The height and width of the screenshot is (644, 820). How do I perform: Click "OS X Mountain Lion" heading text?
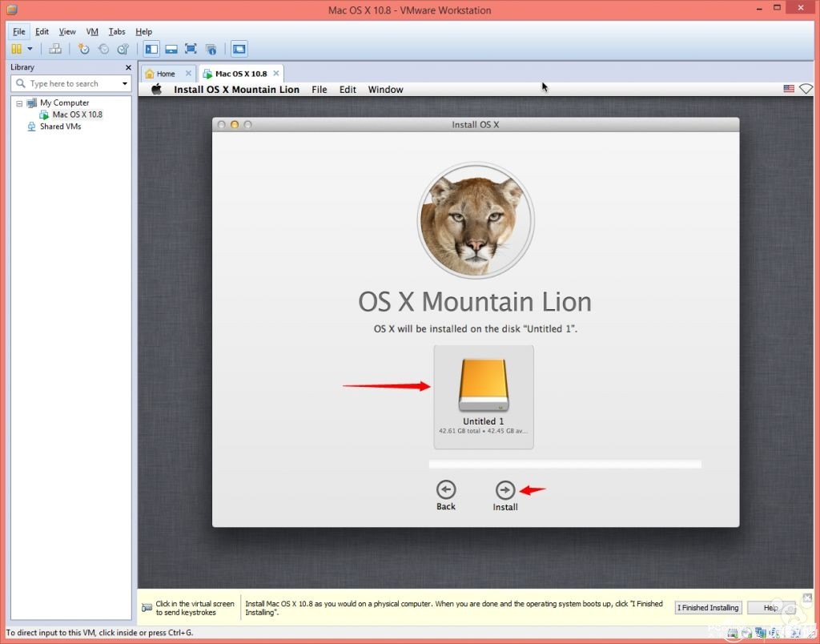point(475,302)
